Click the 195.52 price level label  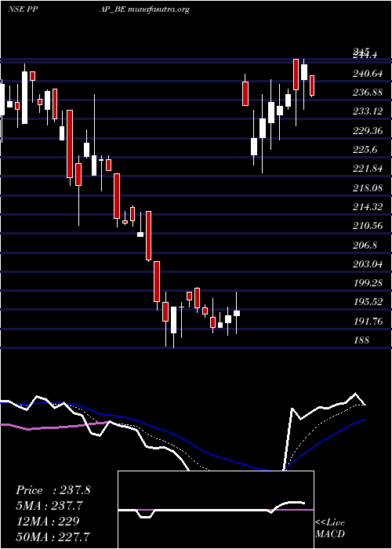(368, 302)
